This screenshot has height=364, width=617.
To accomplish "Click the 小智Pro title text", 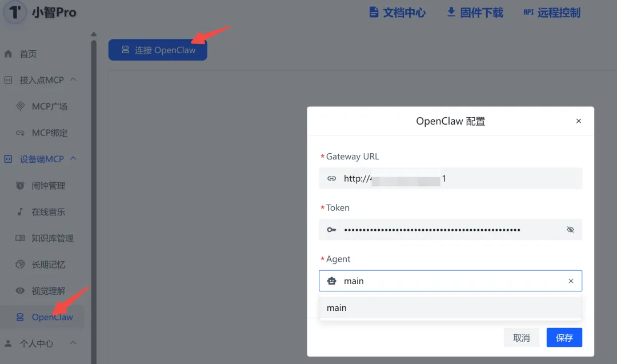I will click(54, 12).
